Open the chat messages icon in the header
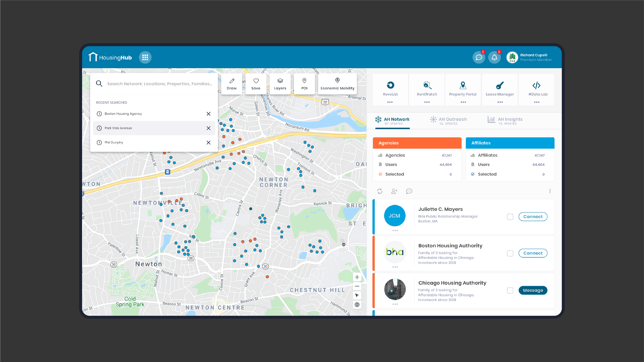 [x=479, y=57]
